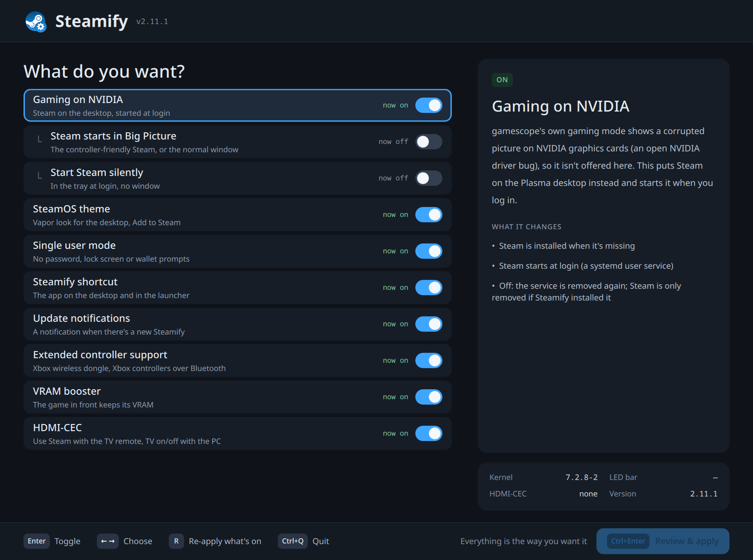Click the Version value 2.11.1 in info panel

(704, 494)
